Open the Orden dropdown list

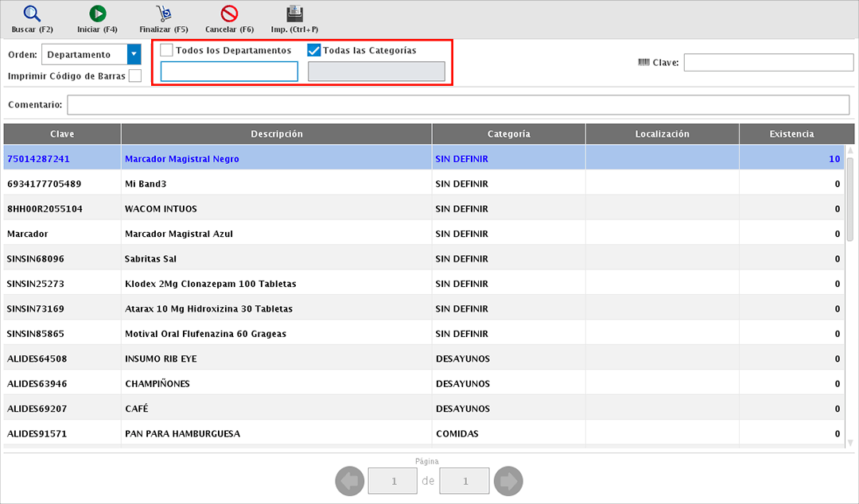pyautogui.click(x=134, y=55)
